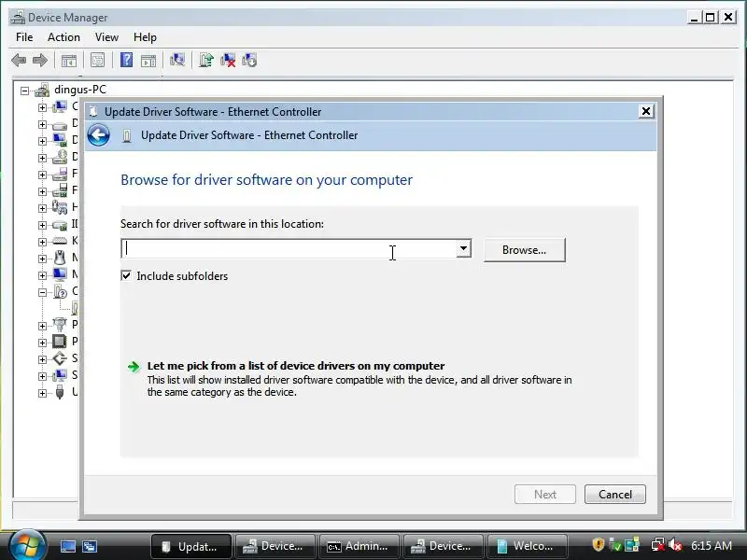747x560 pixels.
Task: Switch to the Admin... command prompt taskbar button
Action: (x=359, y=546)
